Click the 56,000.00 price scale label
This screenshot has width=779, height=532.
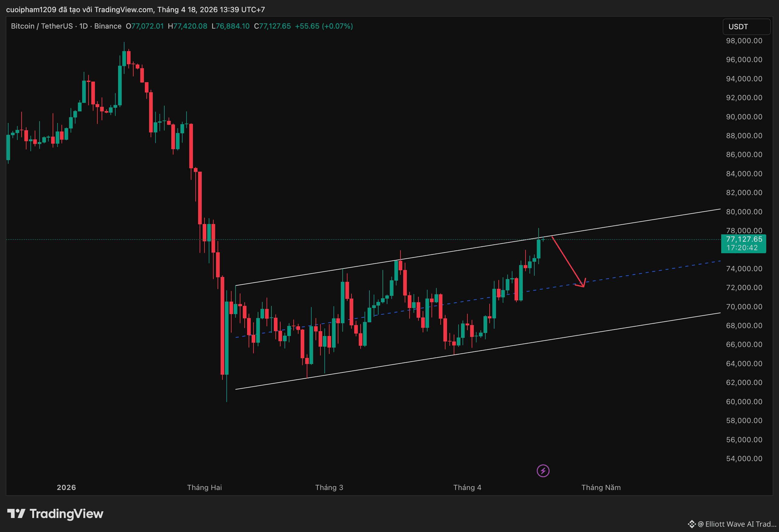744,439
